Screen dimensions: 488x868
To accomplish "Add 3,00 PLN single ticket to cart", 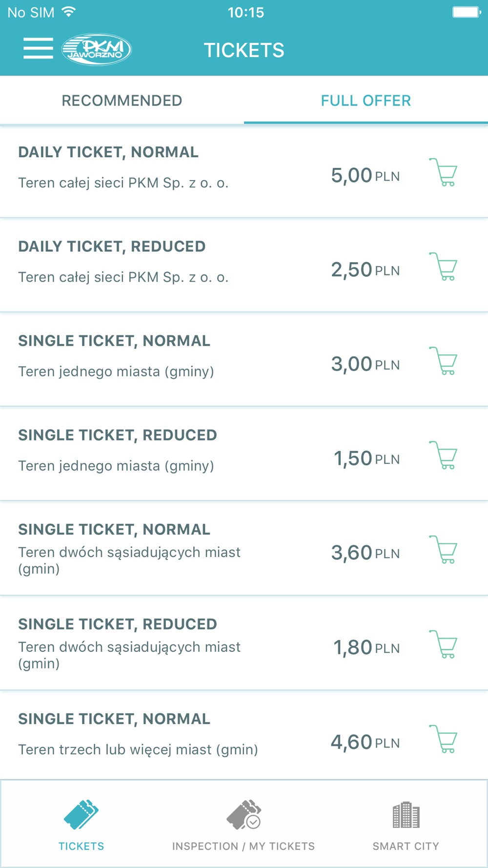I will click(x=443, y=361).
